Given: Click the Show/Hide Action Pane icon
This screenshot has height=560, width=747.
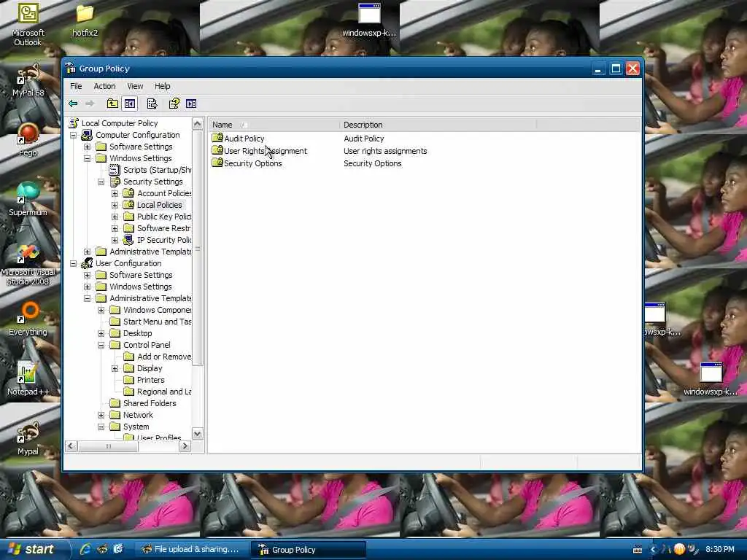Looking at the screenshot, I should tap(191, 104).
